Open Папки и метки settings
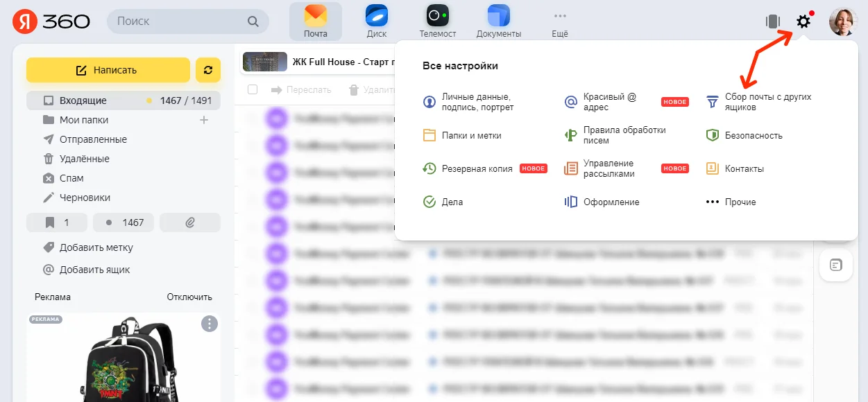This screenshot has width=868, height=402. tap(462, 135)
